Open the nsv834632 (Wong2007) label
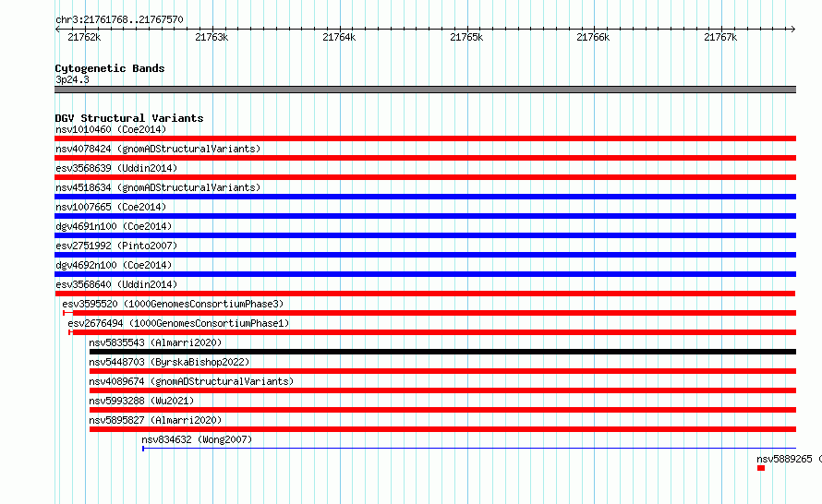822x504 pixels. tap(197, 439)
